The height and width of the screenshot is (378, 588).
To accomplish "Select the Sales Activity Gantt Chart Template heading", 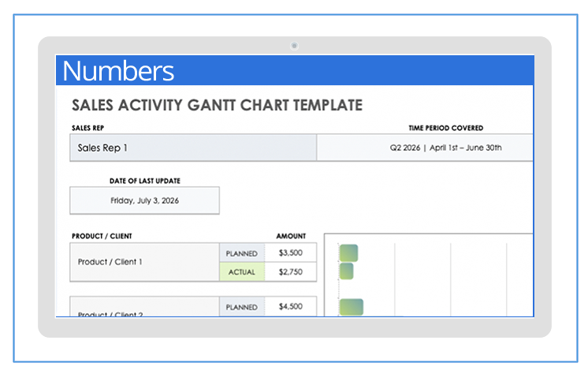I will tap(217, 106).
